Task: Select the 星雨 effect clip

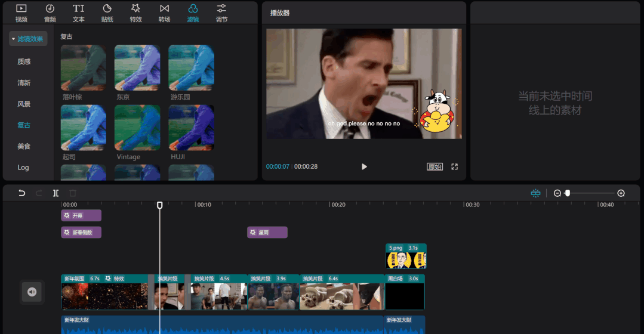Action: (267, 232)
